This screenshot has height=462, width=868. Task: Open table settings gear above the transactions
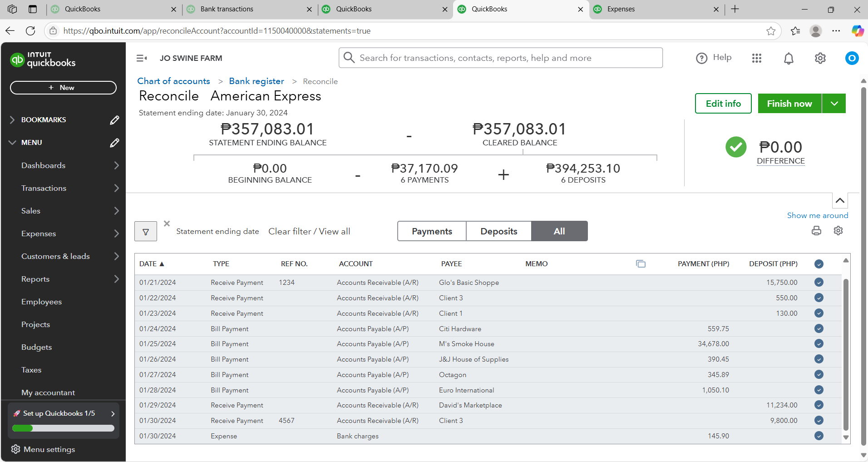pyautogui.click(x=838, y=231)
